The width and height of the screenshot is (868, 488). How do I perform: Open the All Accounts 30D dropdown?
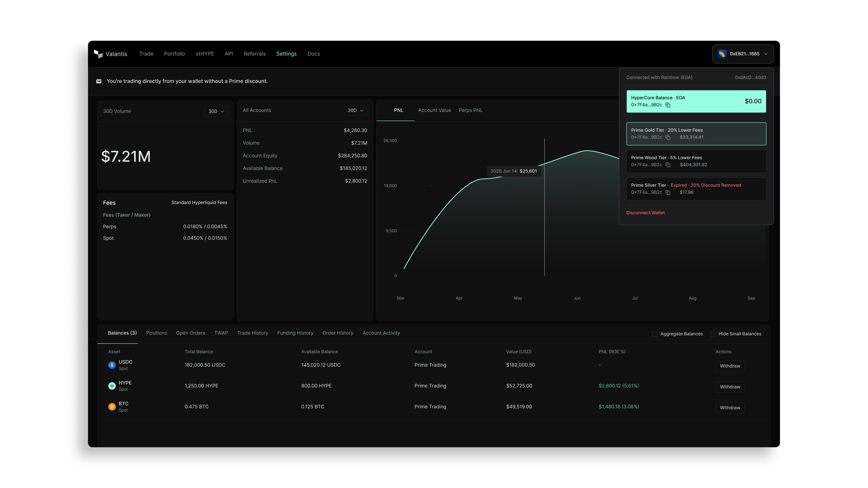click(355, 110)
